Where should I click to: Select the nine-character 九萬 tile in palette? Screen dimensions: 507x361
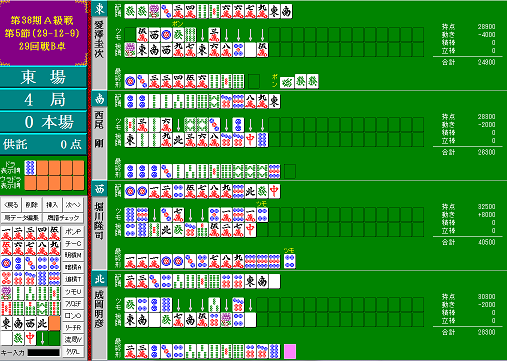coord(55,248)
